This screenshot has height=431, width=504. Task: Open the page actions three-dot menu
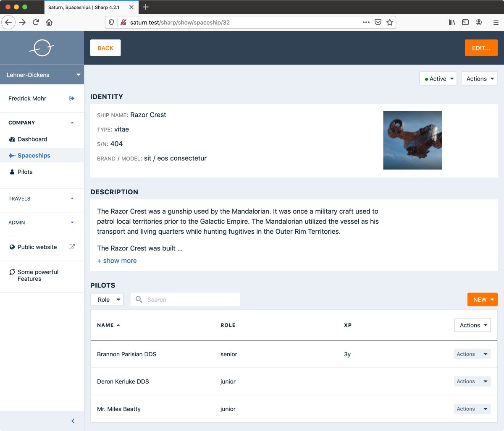click(x=366, y=22)
